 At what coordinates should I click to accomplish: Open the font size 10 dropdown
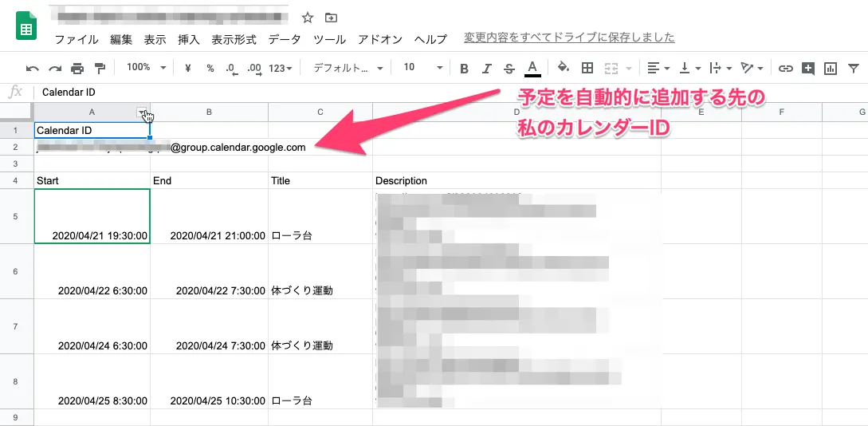coord(423,68)
